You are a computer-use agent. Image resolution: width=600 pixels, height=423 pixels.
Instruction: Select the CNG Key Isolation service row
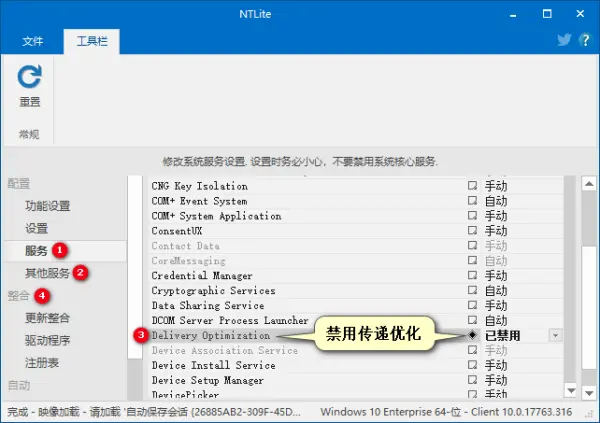pos(356,186)
